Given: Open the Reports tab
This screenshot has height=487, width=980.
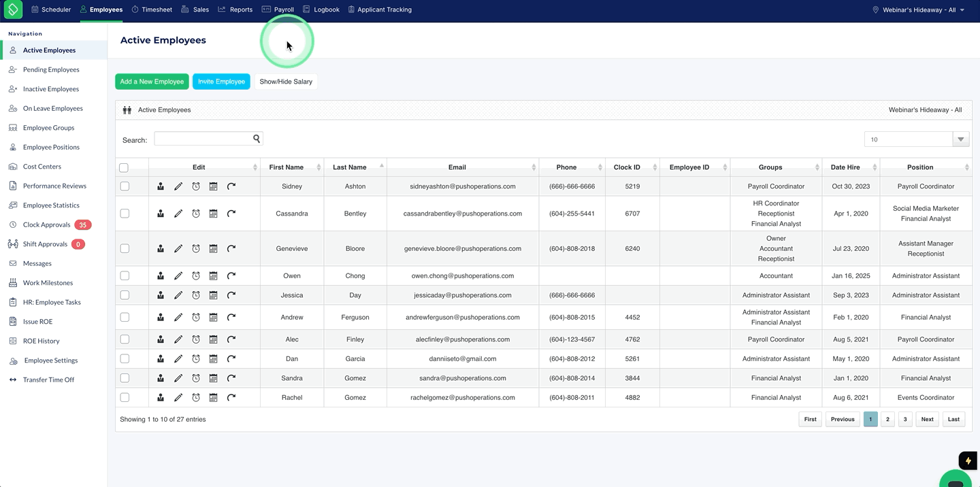Looking at the screenshot, I should click(x=235, y=10).
